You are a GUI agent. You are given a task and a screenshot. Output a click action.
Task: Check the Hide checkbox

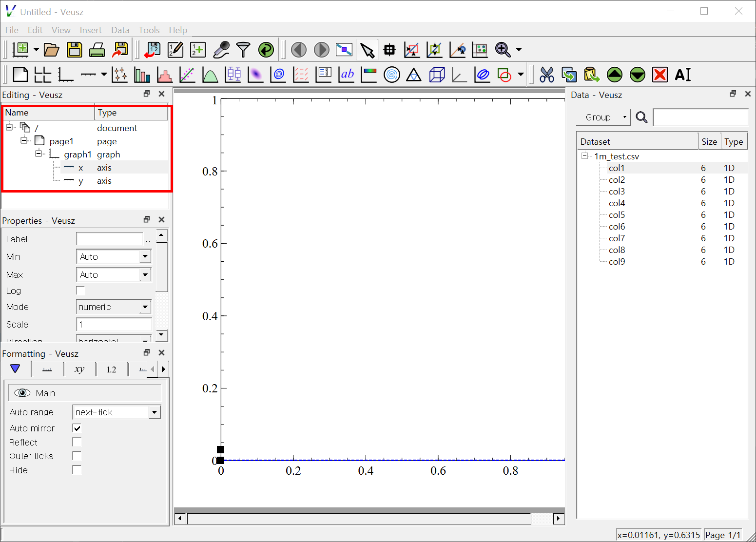77,470
